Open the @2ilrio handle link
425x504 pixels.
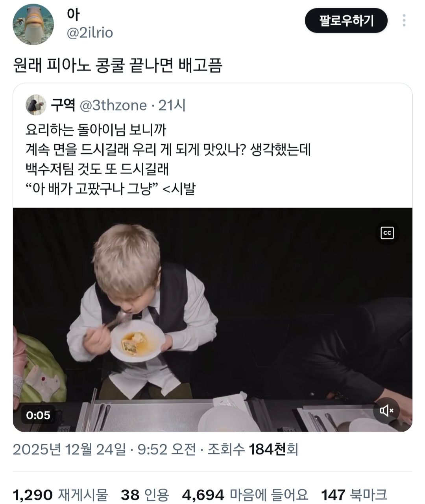coord(90,33)
